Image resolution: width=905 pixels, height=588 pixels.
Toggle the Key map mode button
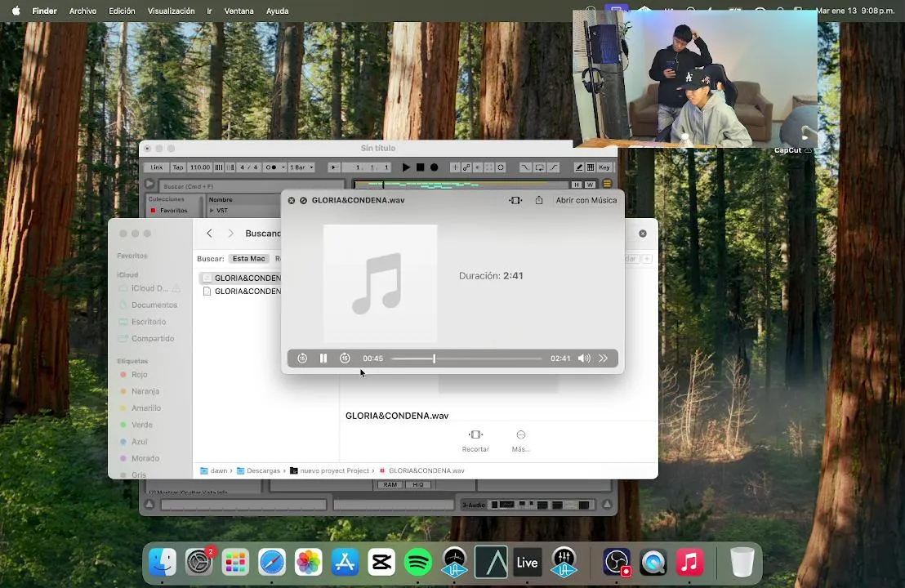[x=604, y=167]
